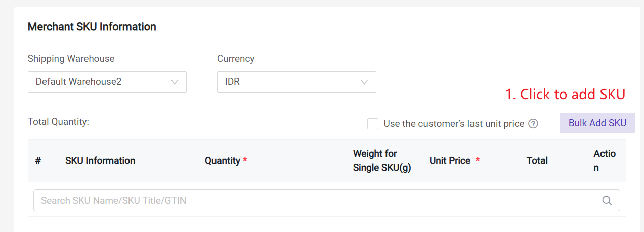Enable Use the customer's last unit price
The height and width of the screenshot is (232, 644).
coord(373,124)
